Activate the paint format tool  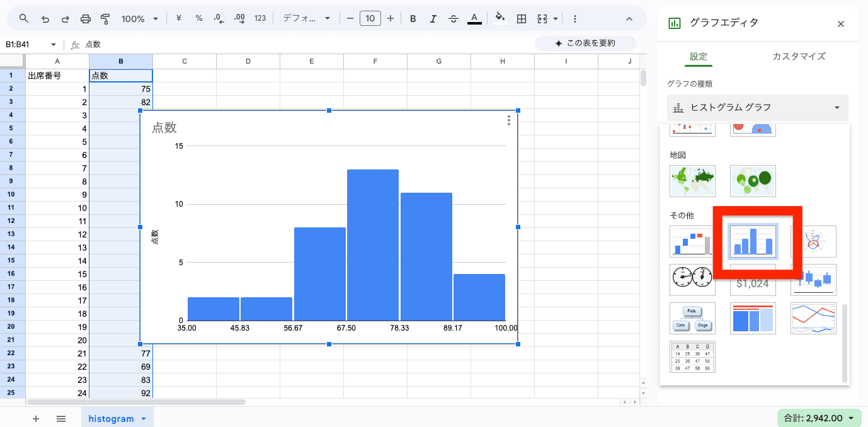pos(106,19)
